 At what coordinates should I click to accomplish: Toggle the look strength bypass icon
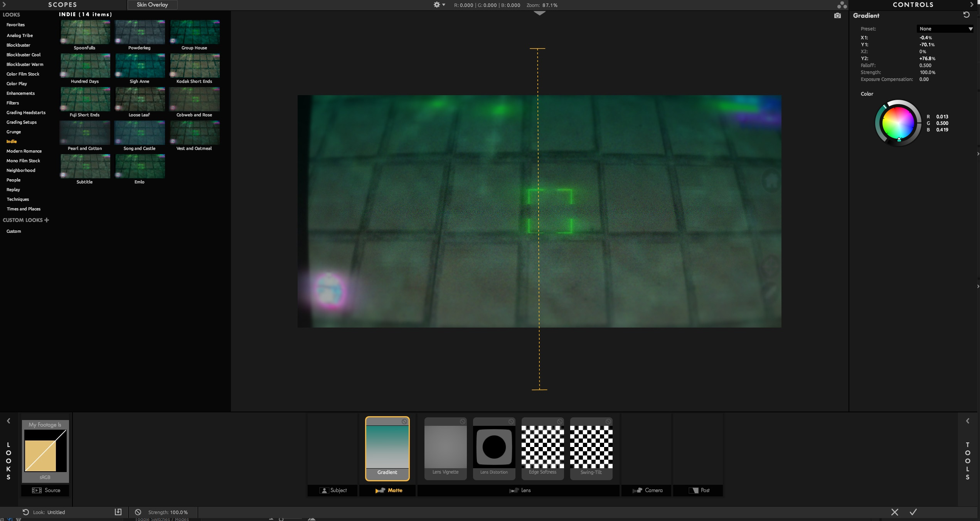138,512
